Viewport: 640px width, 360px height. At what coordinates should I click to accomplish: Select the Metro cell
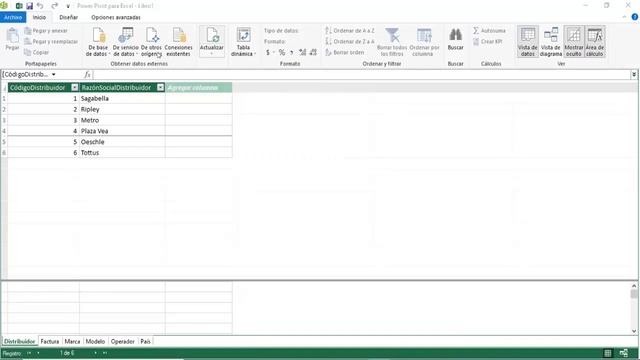[x=122, y=120]
